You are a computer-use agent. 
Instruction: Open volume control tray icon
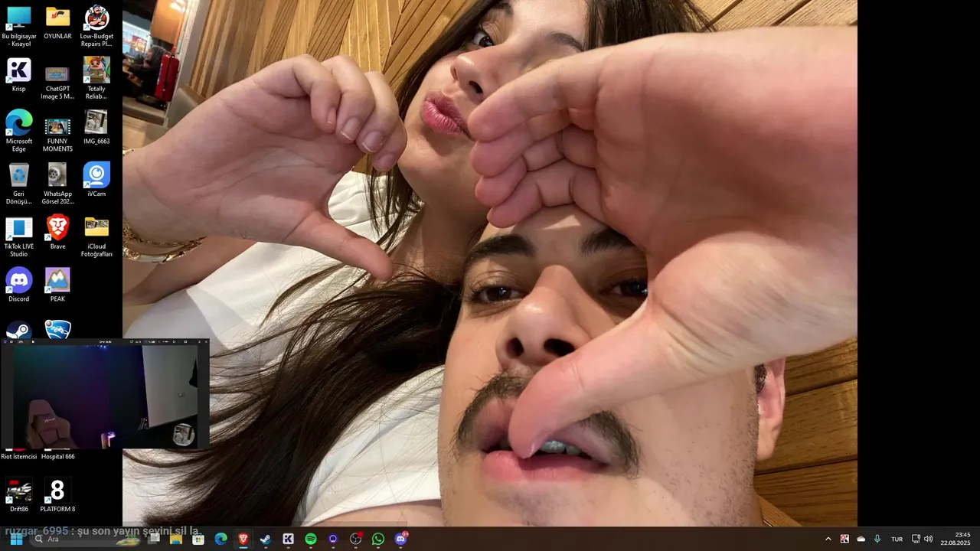click(929, 539)
